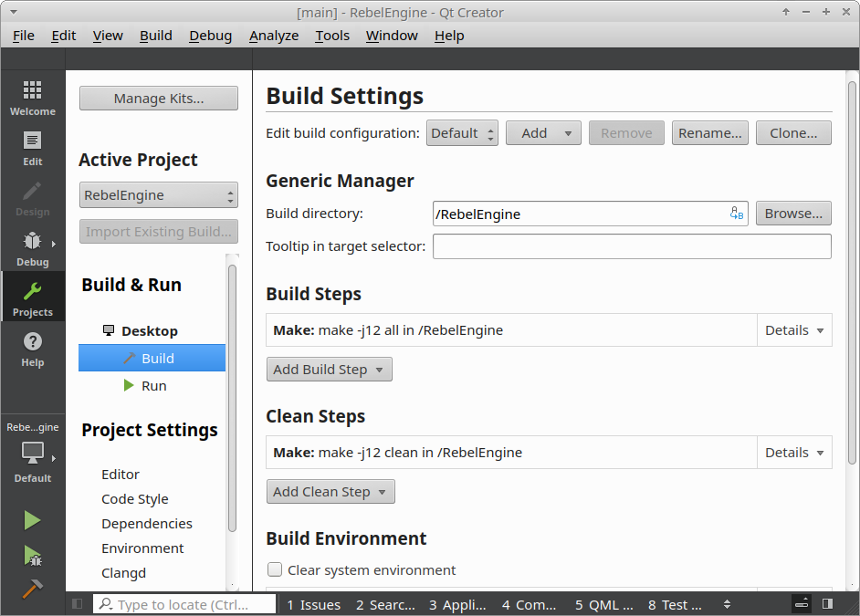Switch to Edit mode
The width and height of the screenshot is (860, 616).
(32, 148)
